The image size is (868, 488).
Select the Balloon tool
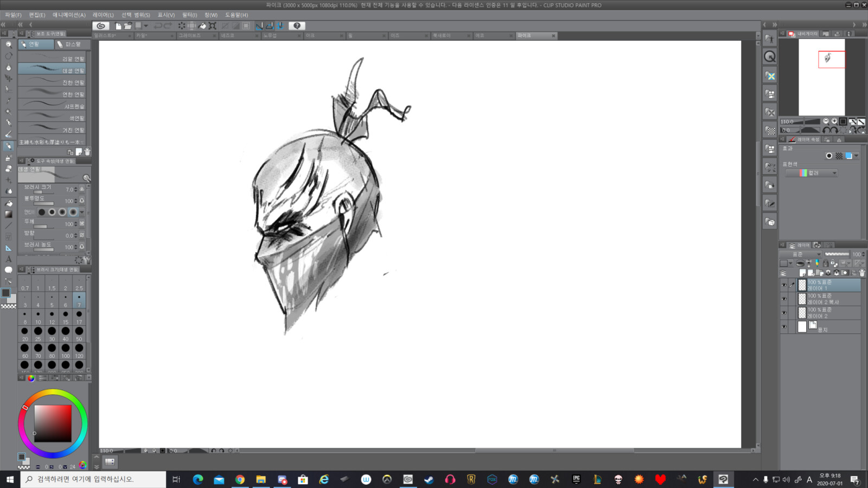[x=8, y=270]
